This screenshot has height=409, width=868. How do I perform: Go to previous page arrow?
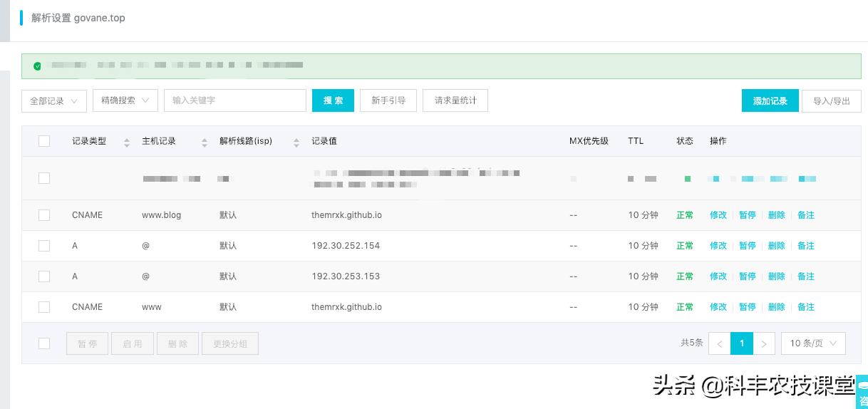[720, 343]
